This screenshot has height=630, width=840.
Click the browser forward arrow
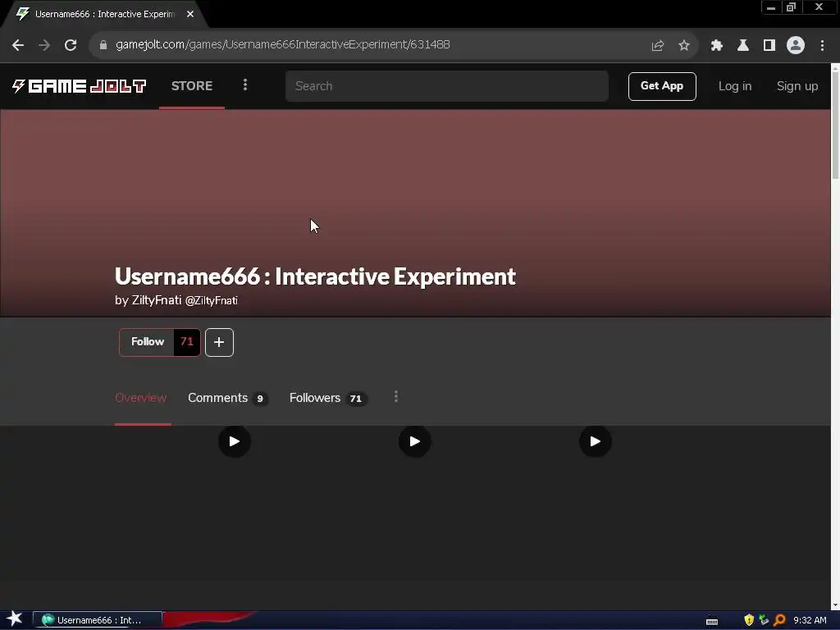point(44,45)
